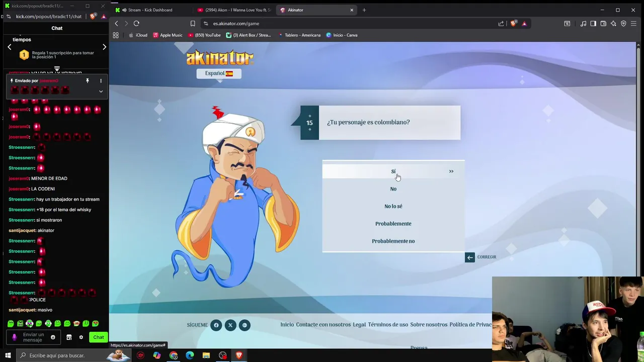Open Leo AI sparkle icon
Image resolution: width=644 pixels, height=362 pixels.
tap(613, 24)
